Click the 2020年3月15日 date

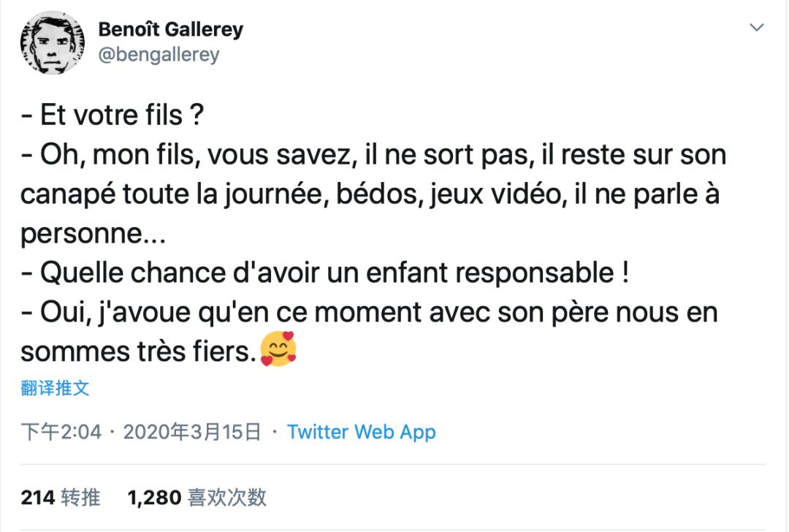tap(192, 432)
